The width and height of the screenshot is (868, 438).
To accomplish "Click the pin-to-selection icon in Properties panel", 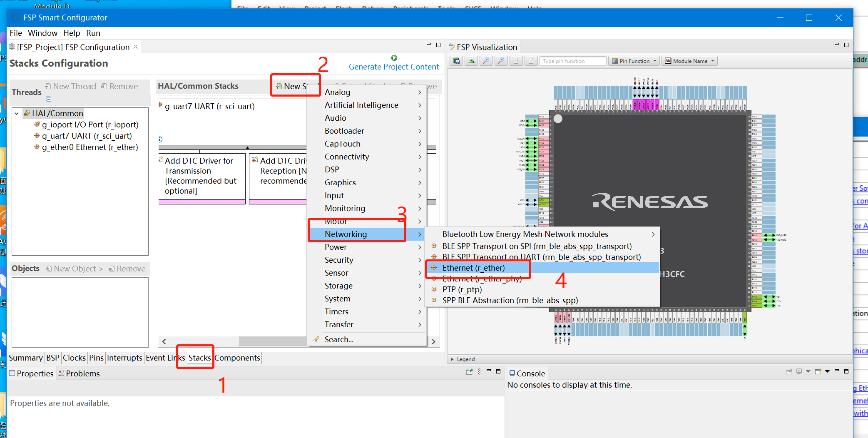I will click(x=470, y=372).
